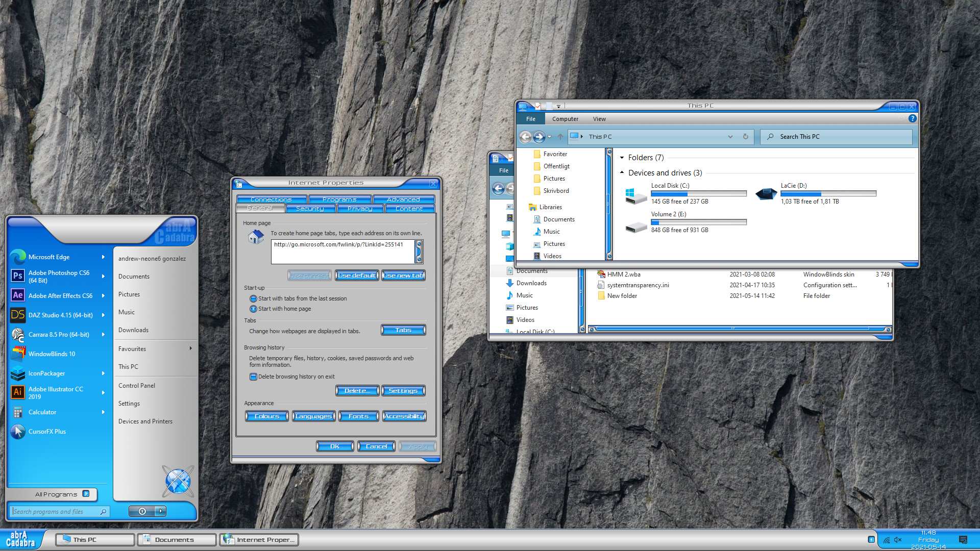Switch to Documents taskbar button
The height and width of the screenshot is (551, 980).
point(177,539)
